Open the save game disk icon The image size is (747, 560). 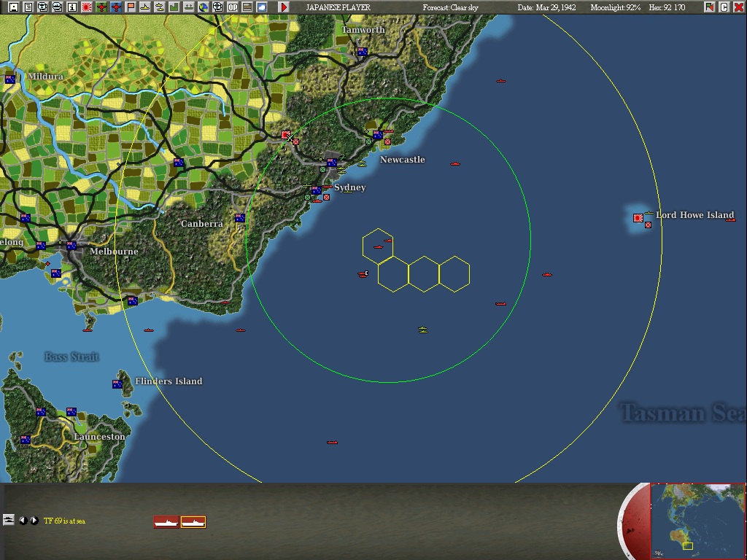pos(14,7)
